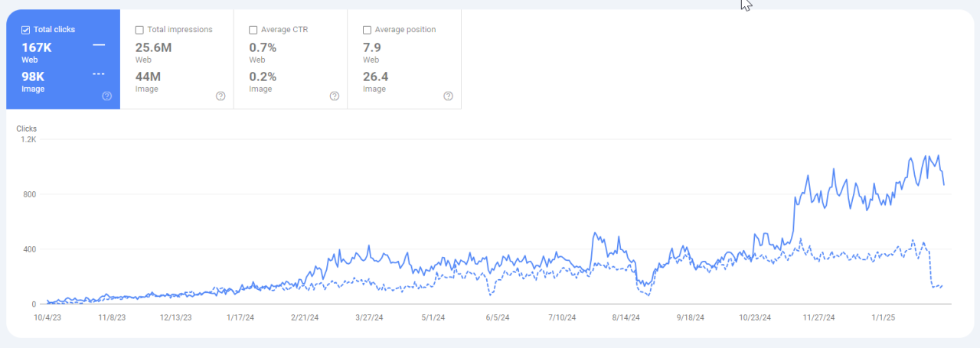Click the 44M Image impressions value

148,76
